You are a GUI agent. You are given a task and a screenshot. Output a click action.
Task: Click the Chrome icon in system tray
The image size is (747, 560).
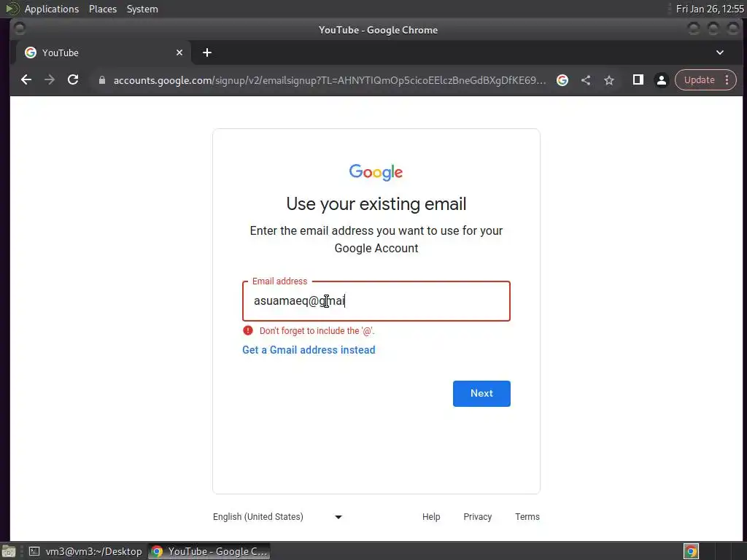[x=691, y=551]
